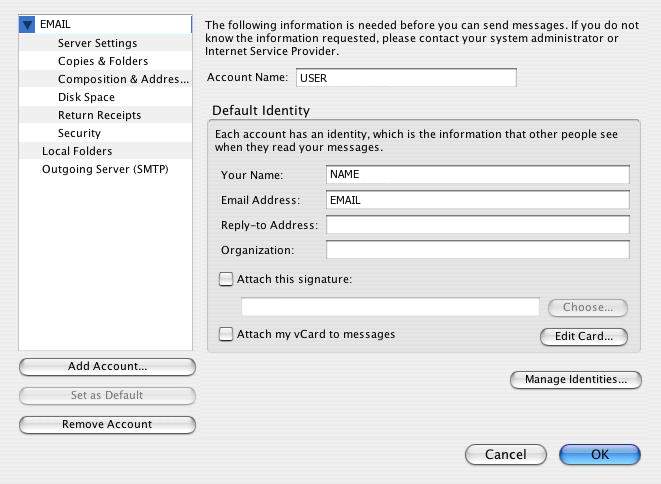Screen dimensions: 661x484
Task: Toggle Attach my vCard to messages
Action: click(x=226, y=334)
